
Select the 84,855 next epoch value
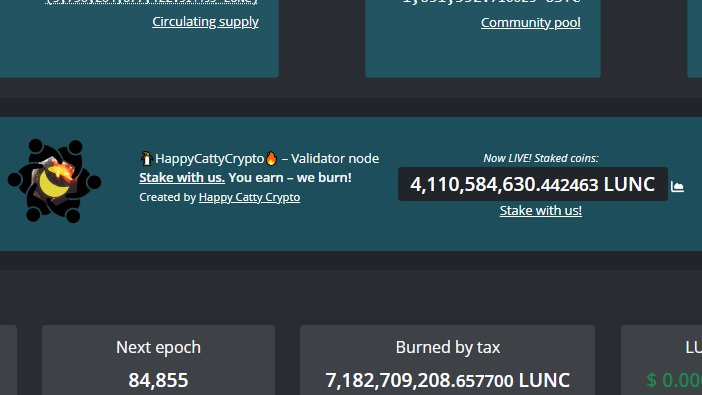tap(158, 380)
